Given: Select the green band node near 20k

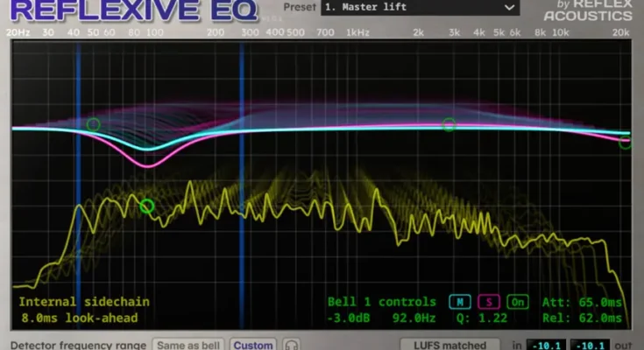Looking at the screenshot, I should [x=625, y=143].
